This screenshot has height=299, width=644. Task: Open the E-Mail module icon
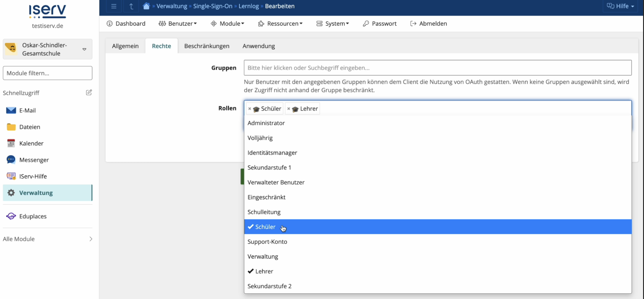coord(11,110)
